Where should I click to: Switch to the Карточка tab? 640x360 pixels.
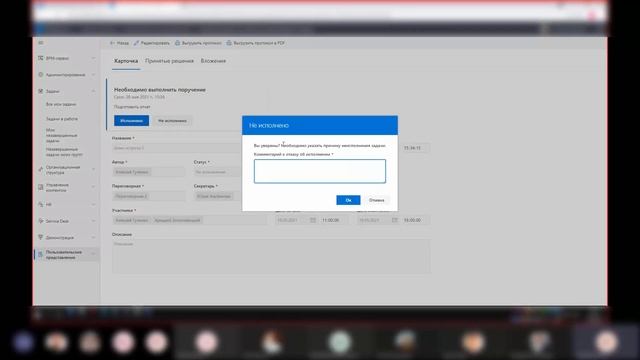[126, 61]
